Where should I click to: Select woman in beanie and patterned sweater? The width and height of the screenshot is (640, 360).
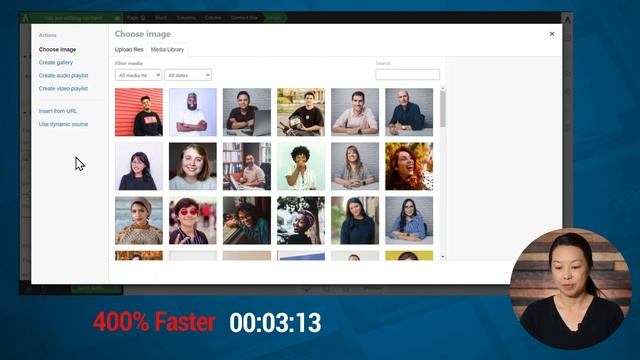coord(139,220)
